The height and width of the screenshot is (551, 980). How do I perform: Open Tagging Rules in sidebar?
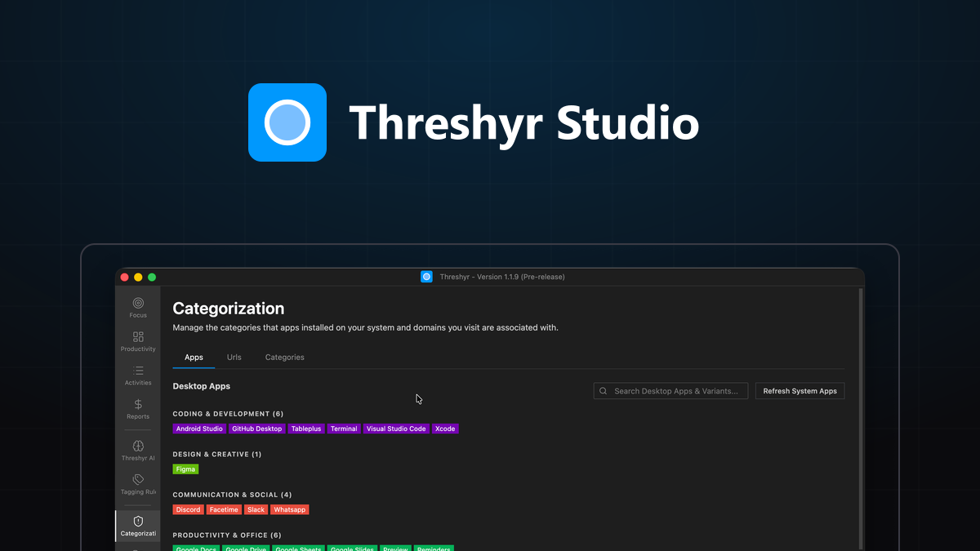pos(138,485)
